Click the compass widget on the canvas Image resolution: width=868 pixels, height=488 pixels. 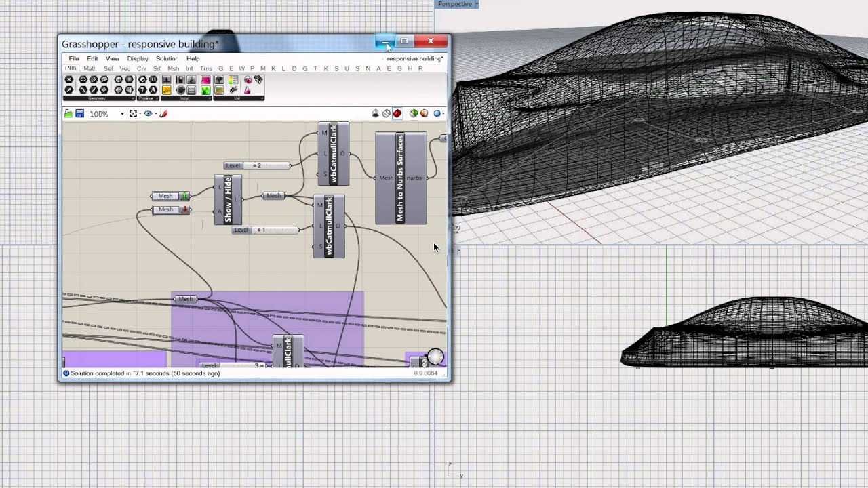(435, 357)
